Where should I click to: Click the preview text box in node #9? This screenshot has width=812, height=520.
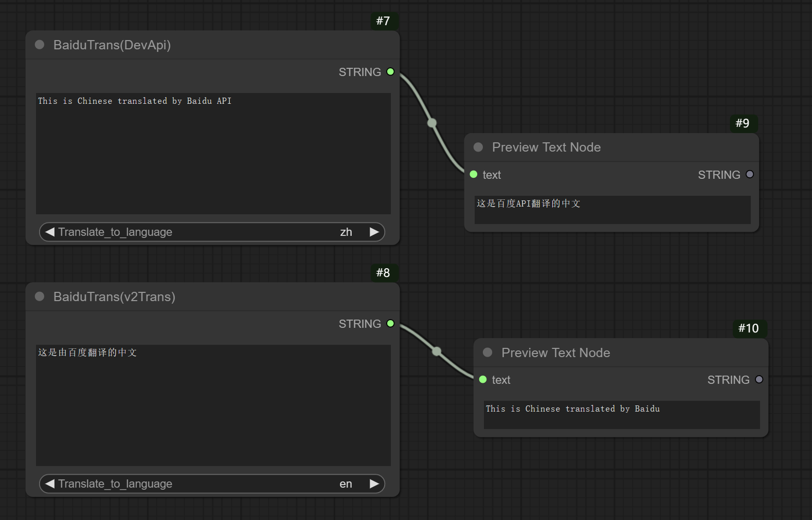coord(612,210)
